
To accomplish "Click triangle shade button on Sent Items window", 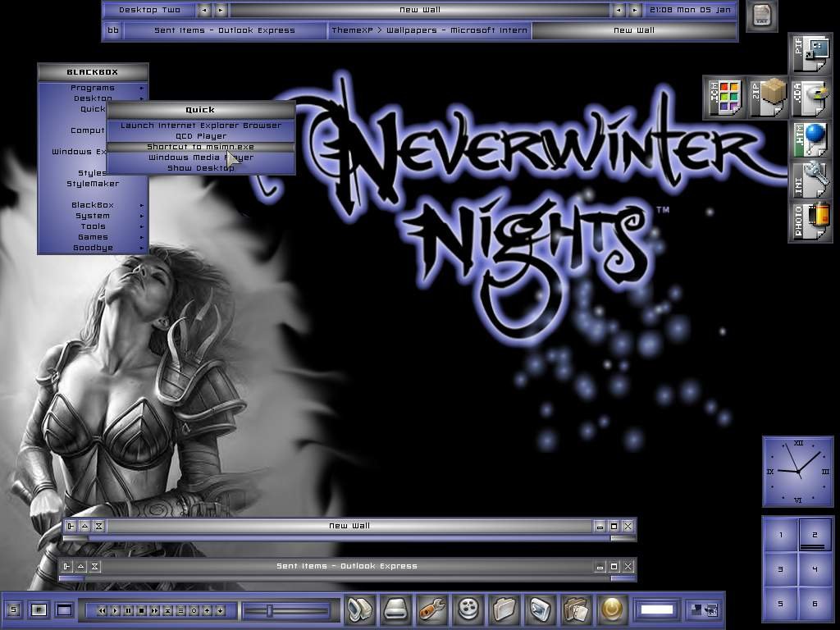I will (x=80, y=566).
